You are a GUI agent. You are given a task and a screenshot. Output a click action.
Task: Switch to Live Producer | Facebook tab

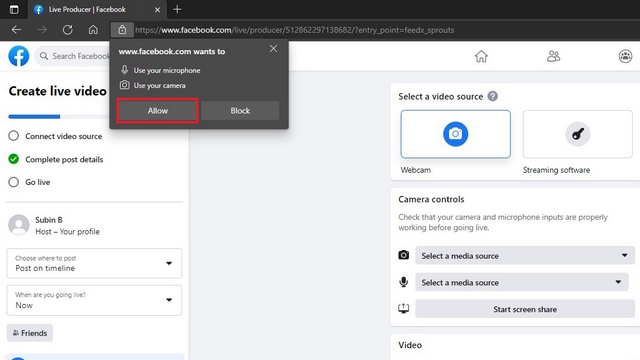point(97,9)
